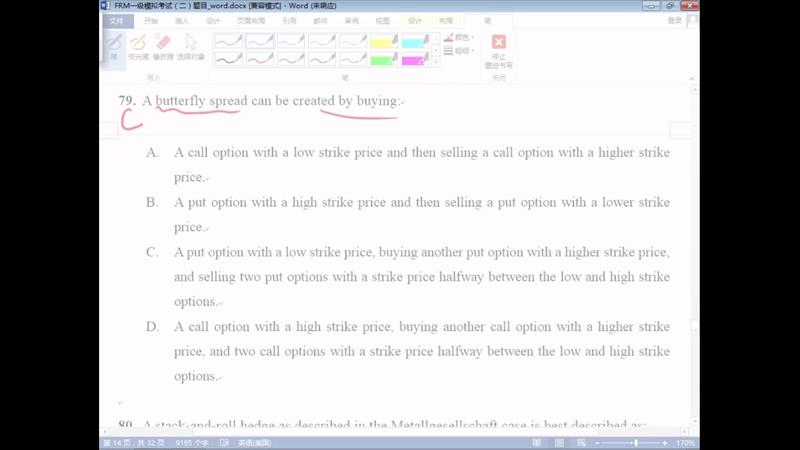Click the account avatar icon near Sign in
Image resolution: width=800 pixels, height=450 pixels.
(692, 20)
